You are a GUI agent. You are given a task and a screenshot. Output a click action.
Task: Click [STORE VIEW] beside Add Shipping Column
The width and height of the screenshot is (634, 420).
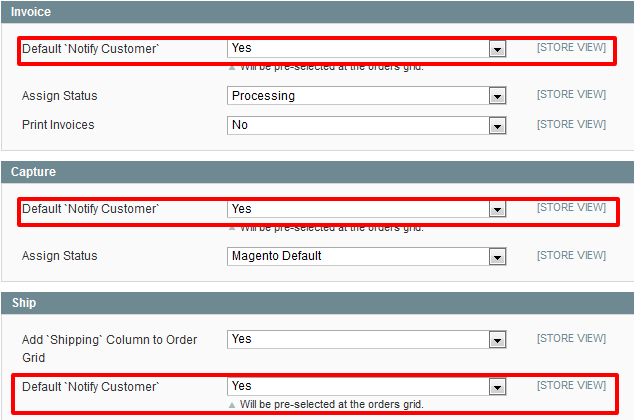[x=571, y=339]
